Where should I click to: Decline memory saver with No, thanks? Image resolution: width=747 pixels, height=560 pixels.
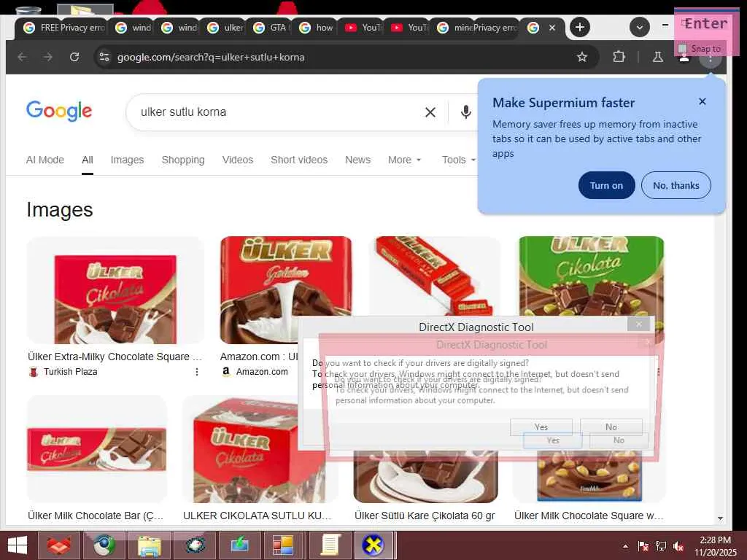(x=676, y=185)
